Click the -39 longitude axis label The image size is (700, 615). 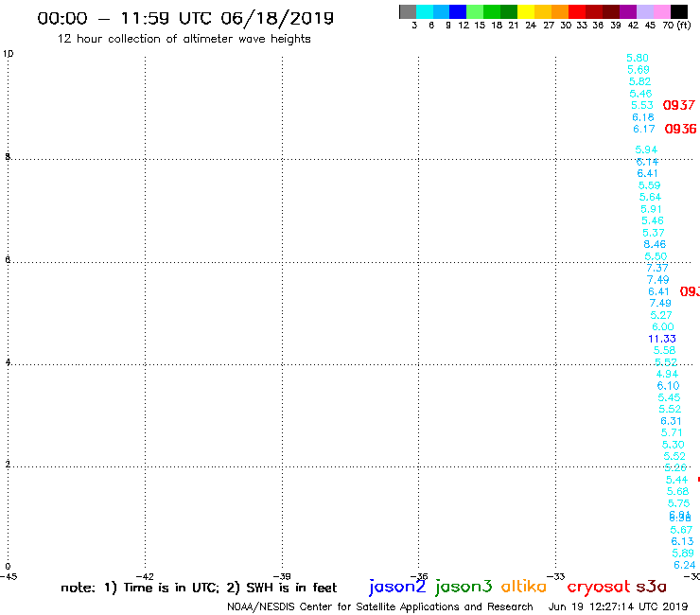coord(282,576)
